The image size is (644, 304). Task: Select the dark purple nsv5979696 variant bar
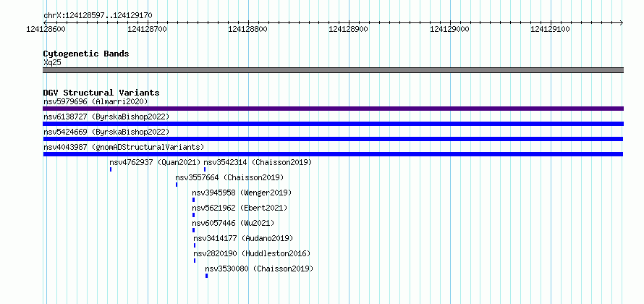pos(333,109)
